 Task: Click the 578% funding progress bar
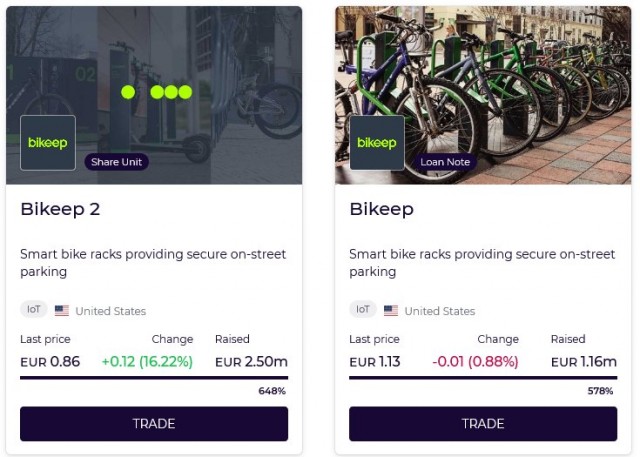click(483, 378)
